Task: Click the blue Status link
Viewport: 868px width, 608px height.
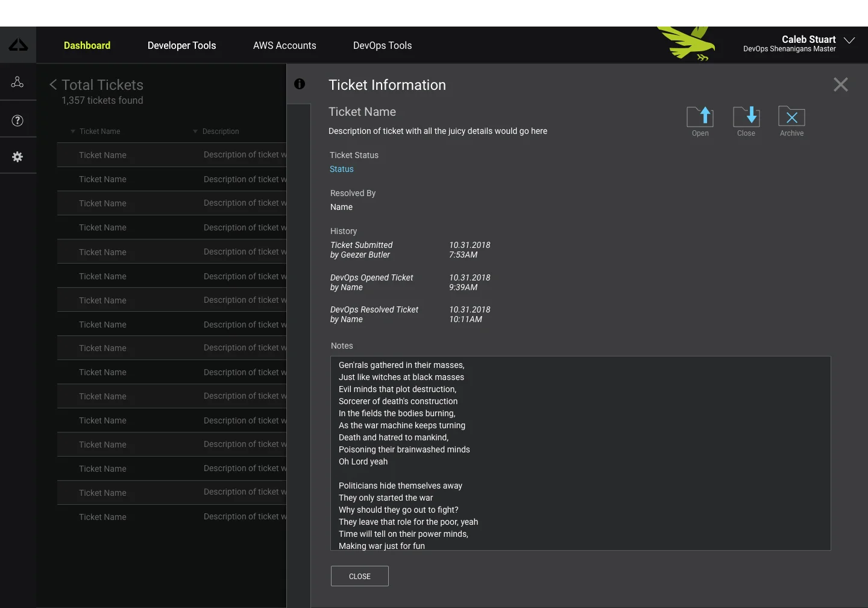Action: pyautogui.click(x=342, y=169)
